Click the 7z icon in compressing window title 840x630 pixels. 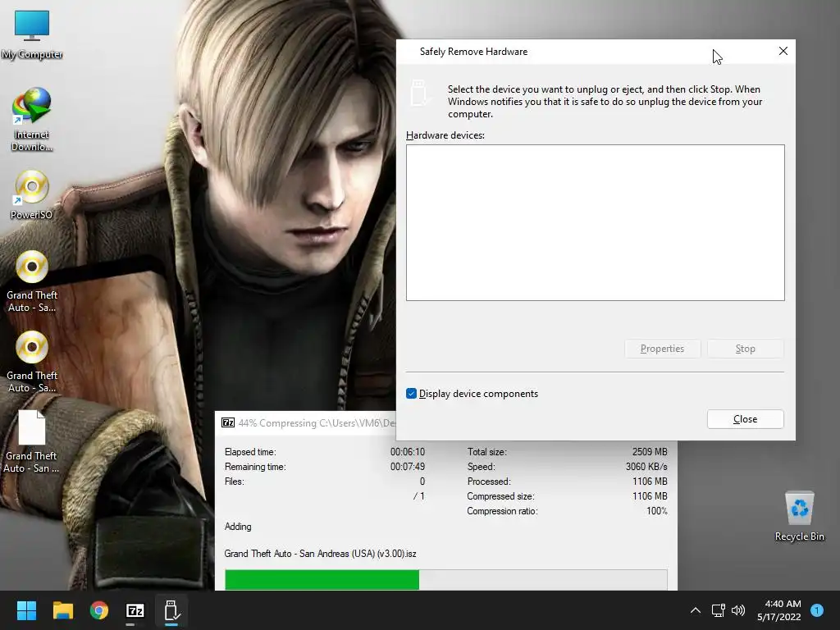(x=228, y=422)
